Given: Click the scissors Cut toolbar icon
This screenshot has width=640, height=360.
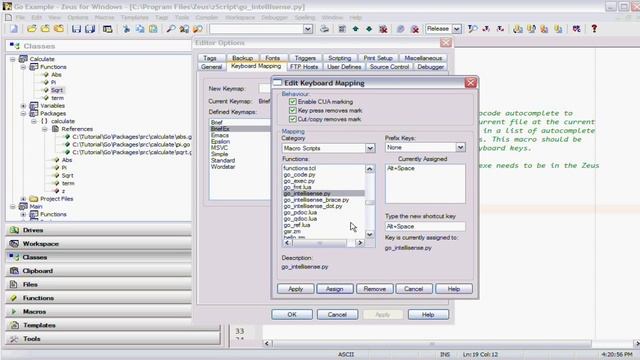Looking at the screenshot, I should pos(126,29).
